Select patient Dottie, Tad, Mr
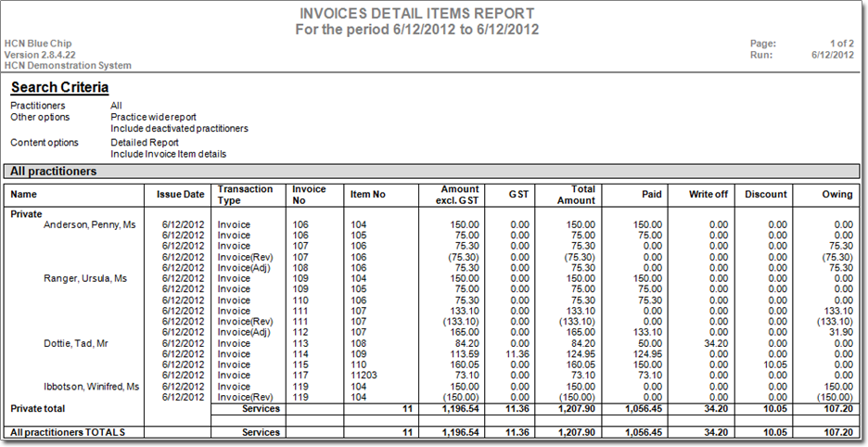868x447 pixels. point(76,343)
